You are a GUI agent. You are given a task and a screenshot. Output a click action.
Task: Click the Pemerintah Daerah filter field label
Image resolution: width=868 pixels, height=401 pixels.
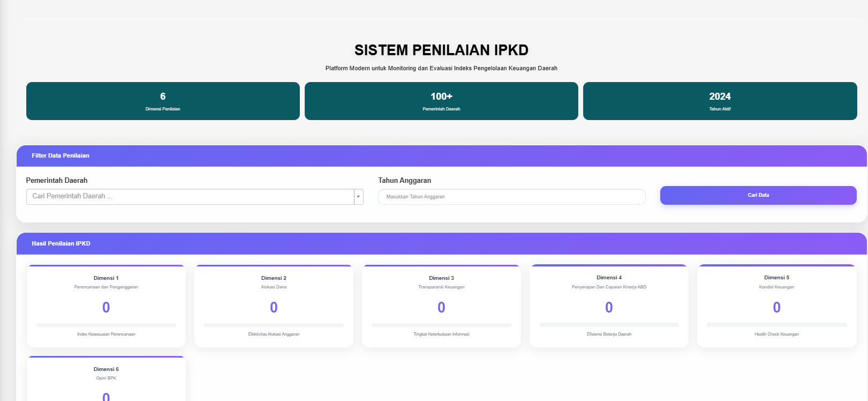coord(57,181)
